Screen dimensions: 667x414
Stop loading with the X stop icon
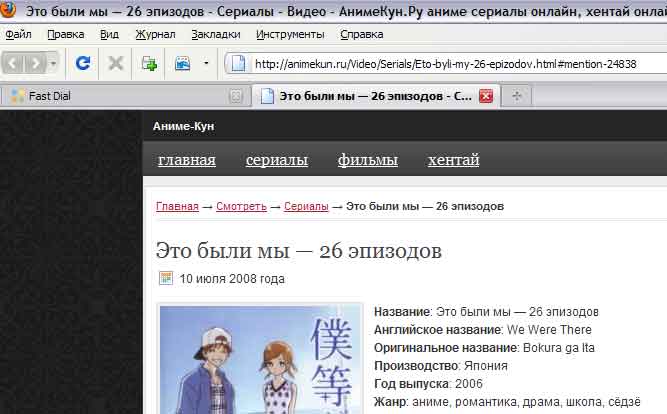tap(116, 63)
